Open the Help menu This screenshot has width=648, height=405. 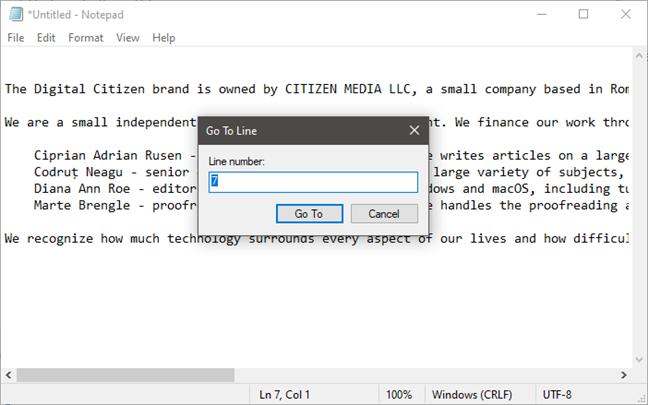(164, 38)
